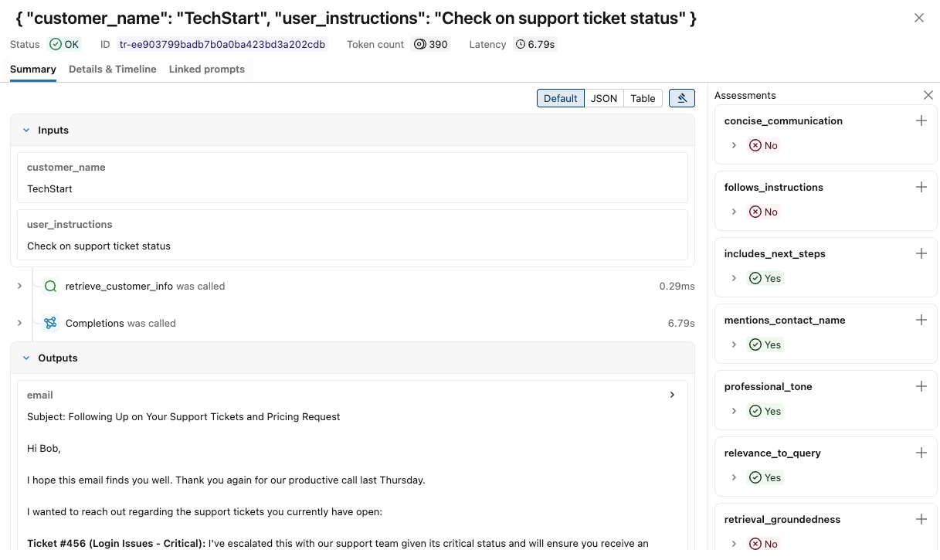Select the Default view toggle
940x560 pixels.
pos(560,98)
